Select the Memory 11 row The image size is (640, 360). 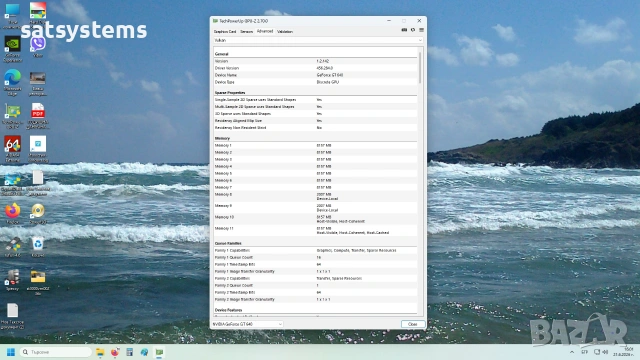316,230
